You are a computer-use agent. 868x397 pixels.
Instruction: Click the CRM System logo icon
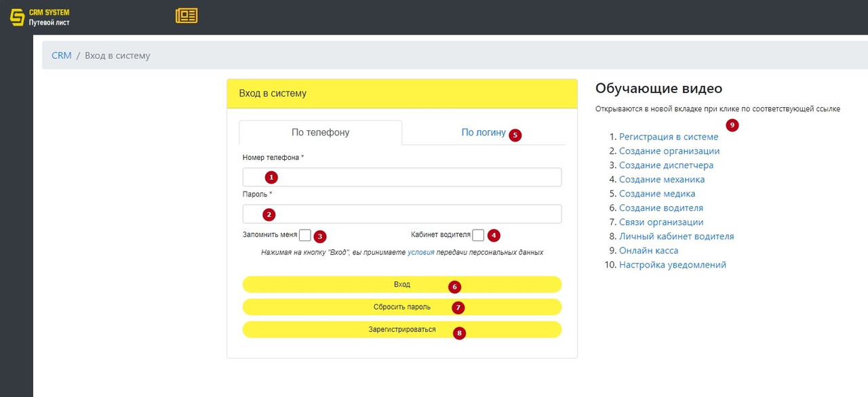tap(17, 18)
